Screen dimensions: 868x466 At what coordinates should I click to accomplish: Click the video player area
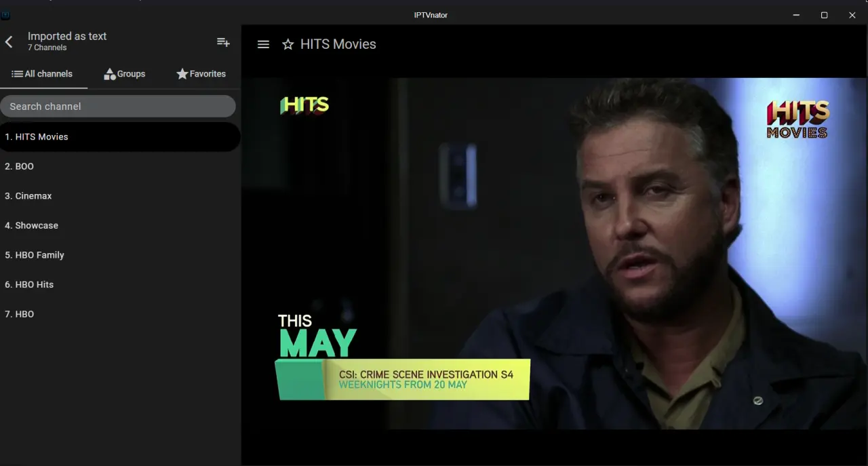pyautogui.click(x=555, y=254)
